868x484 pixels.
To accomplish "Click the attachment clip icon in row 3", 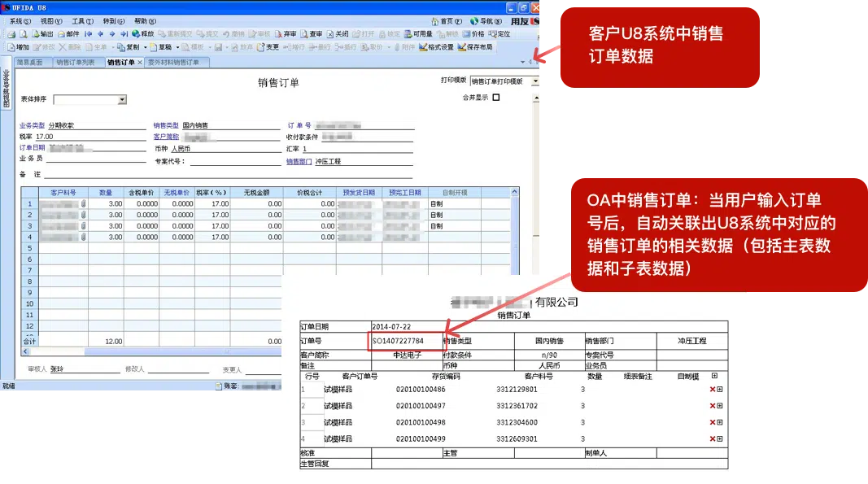I will (83, 226).
